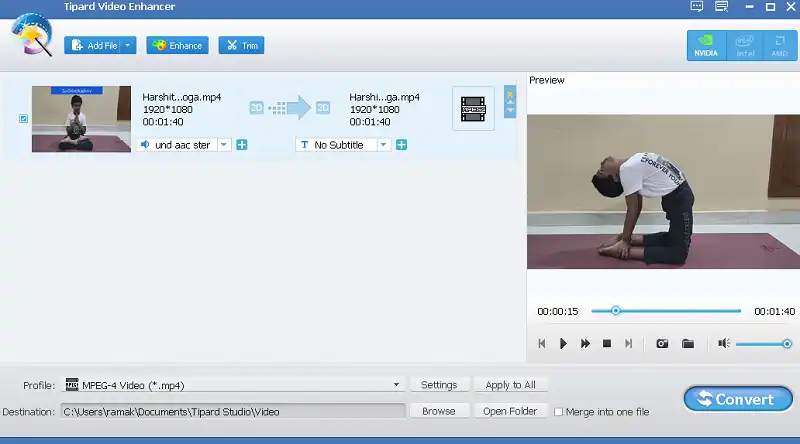
Task: Open the Profile format dropdown
Action: 397,385
